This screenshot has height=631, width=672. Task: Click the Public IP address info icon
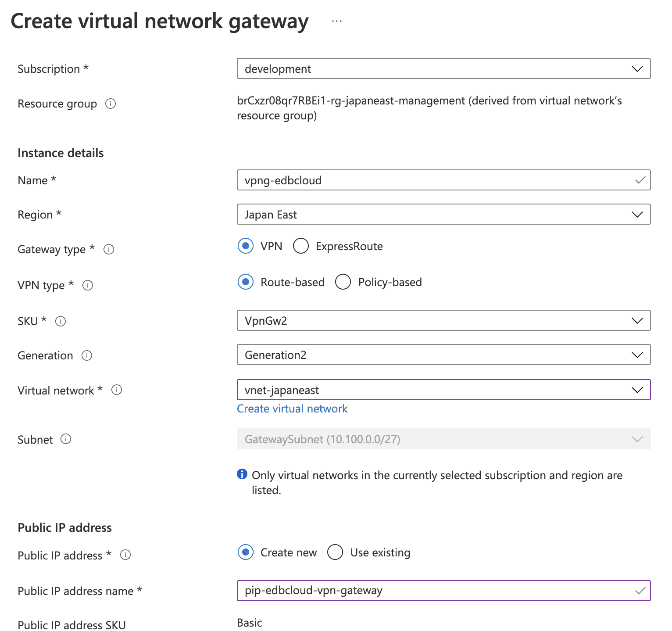125,555
